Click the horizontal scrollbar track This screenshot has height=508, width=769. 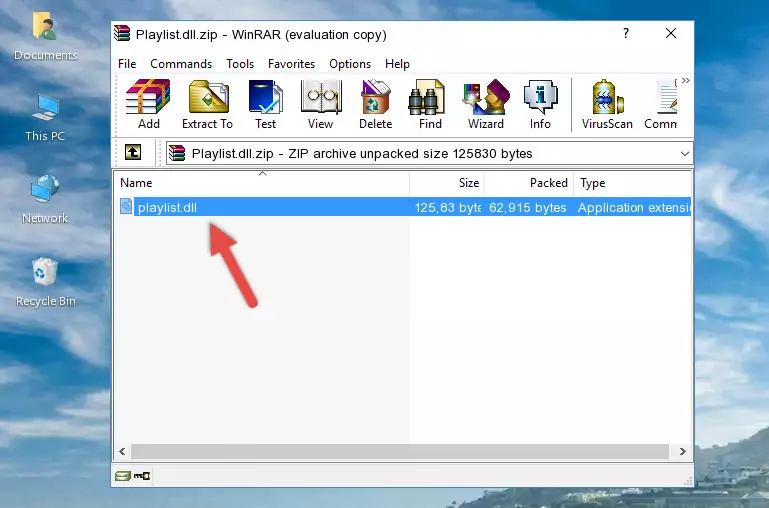(x=400, y=451)
